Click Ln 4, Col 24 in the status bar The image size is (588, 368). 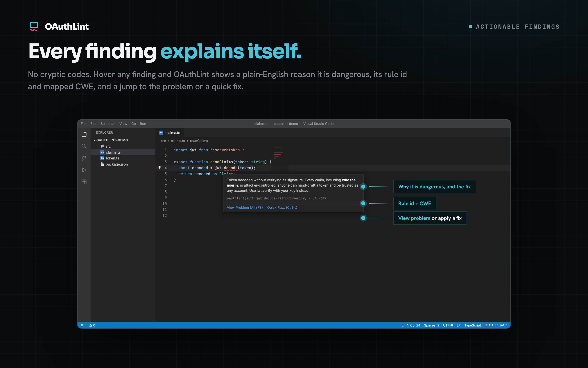(411, 325)
